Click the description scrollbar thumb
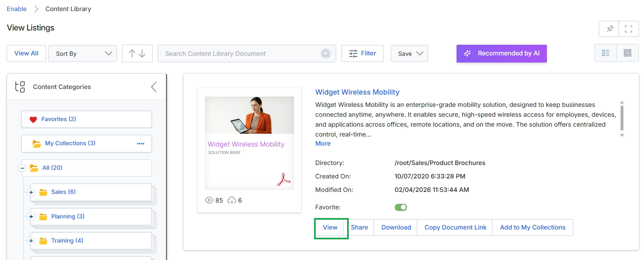Viewport: 644px width, 260px height. (x=622, y=118)
